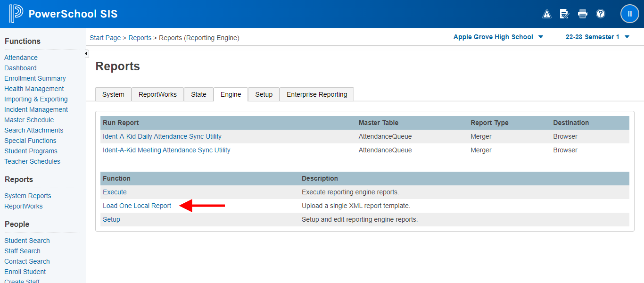Run Ident-A-Kid Daily Attendance Sync Utility
644x283 pixels.
click(x=162, y=136)
